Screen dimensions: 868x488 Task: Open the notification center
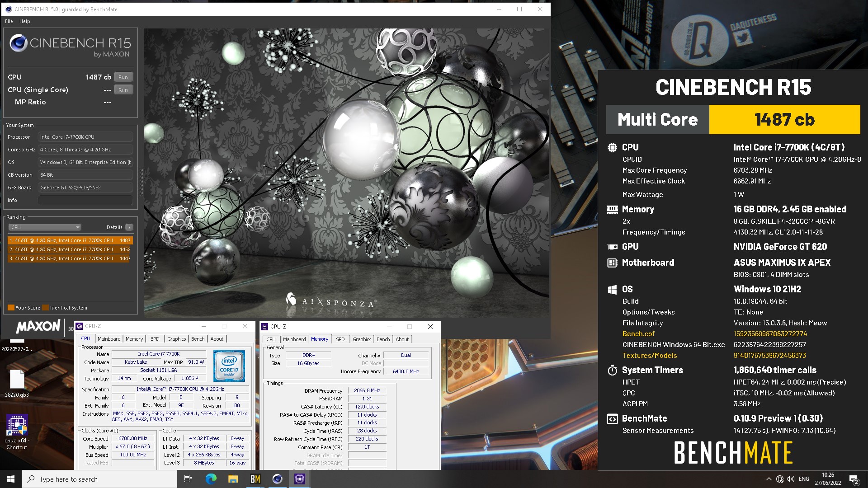(854, 479)
